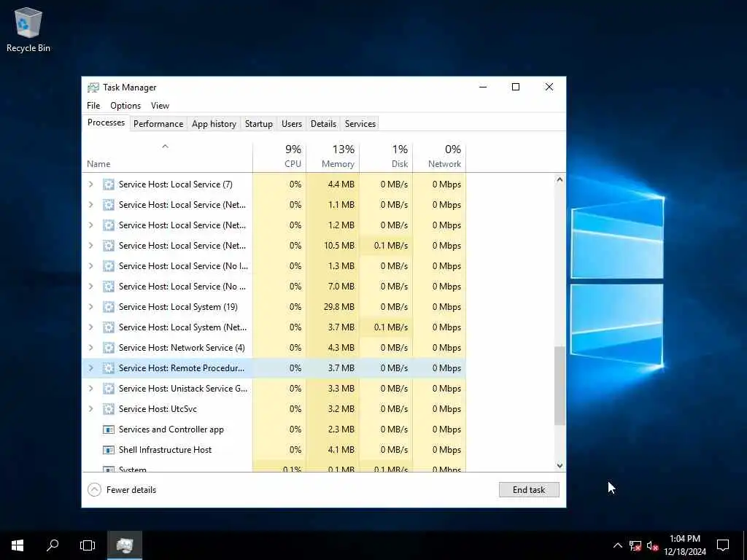Click gear icon of Service Host: Local Service (7)
The image size is (747, 560).
pos(109,184)
